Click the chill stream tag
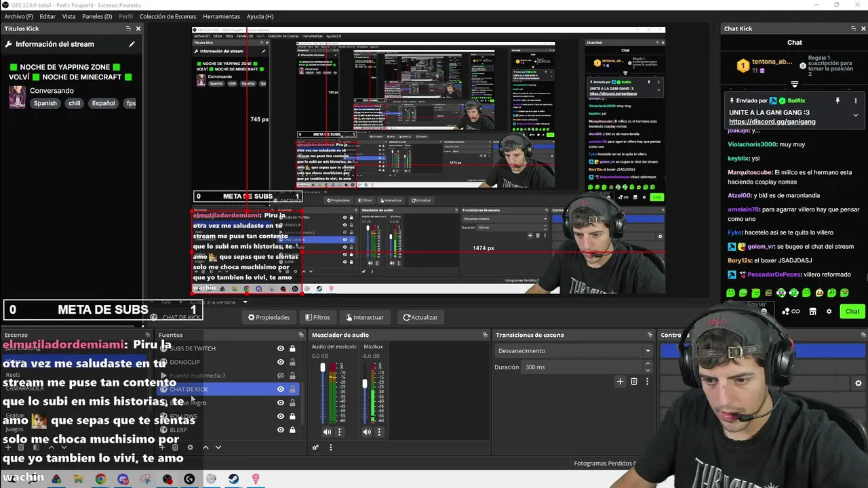The width and height of the screenshot is (868, 488). (74, 103)
